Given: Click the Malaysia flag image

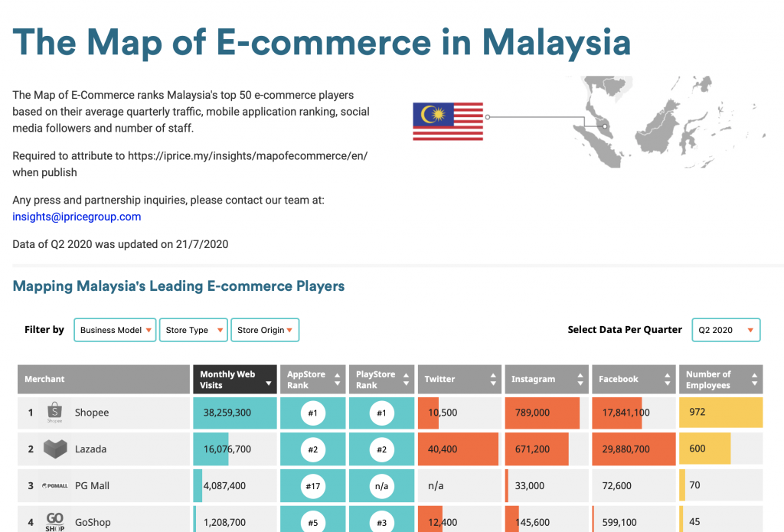Looking at the screenshot, I should (x=448, y=122).
